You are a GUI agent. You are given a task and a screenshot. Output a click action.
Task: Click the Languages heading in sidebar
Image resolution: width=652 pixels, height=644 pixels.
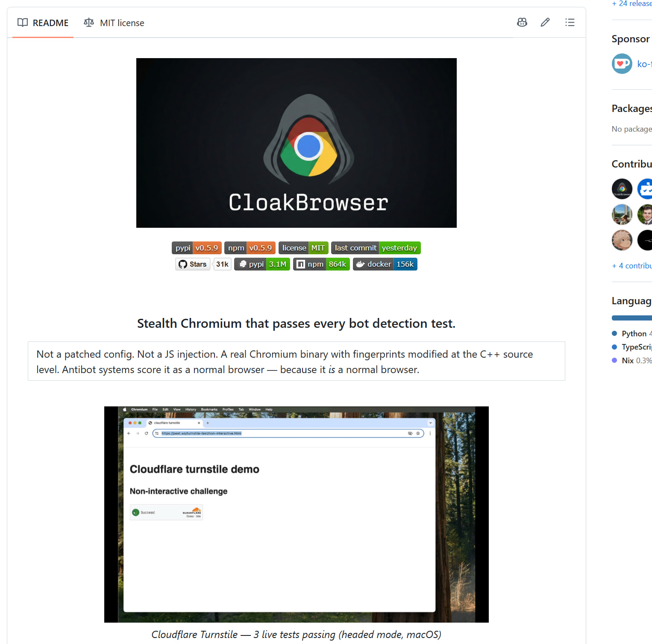[x=632, y=301]
